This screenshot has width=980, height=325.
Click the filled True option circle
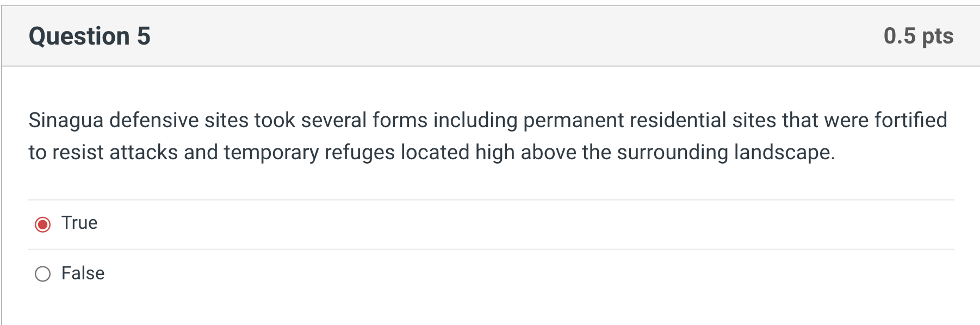(x=43, y=222)
